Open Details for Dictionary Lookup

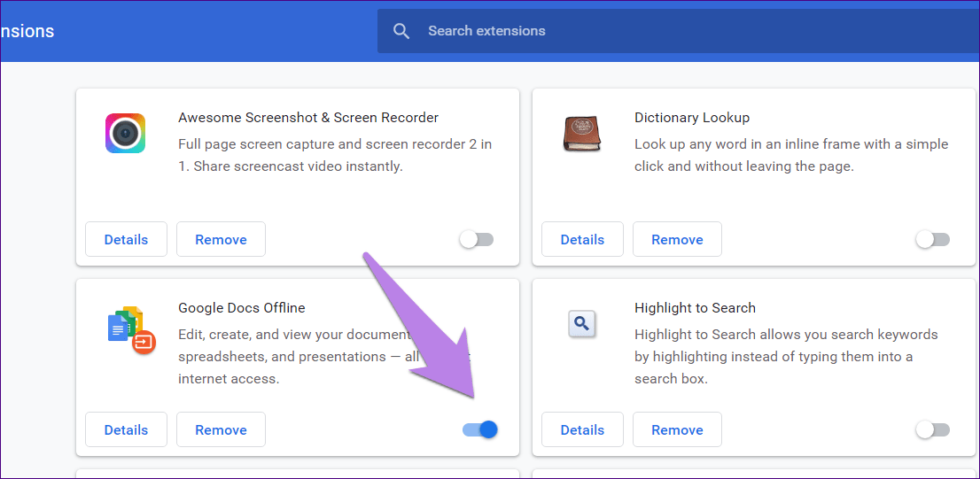pos(582,239)
